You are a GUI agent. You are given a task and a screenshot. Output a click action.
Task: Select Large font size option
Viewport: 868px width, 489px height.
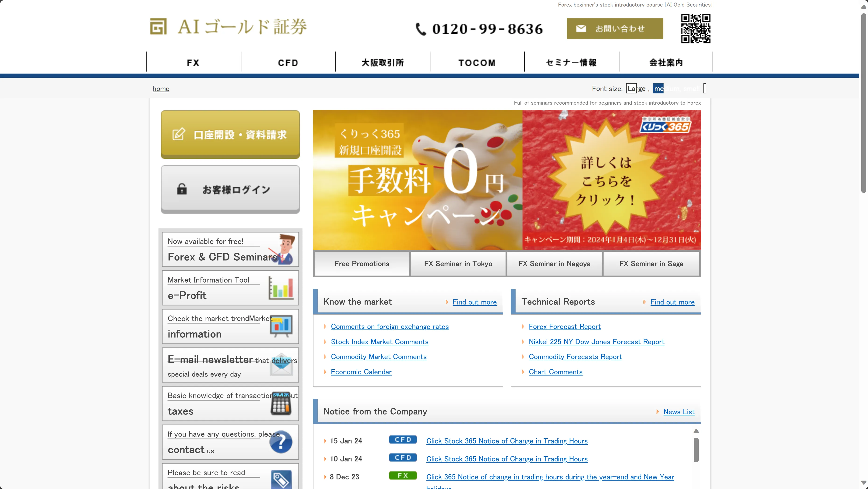point(636,88)
